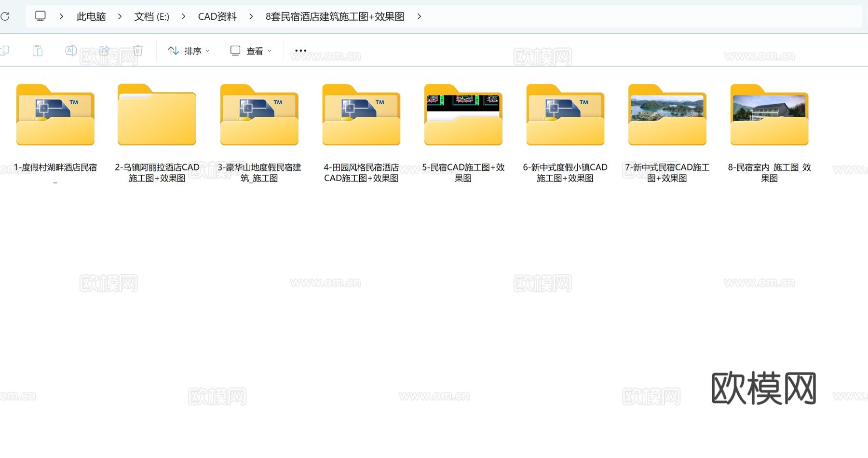Image resolution: width=868 pixels, height=458 pixels.
Task: Click the paste clipboard icon
Action: (38, 50)
